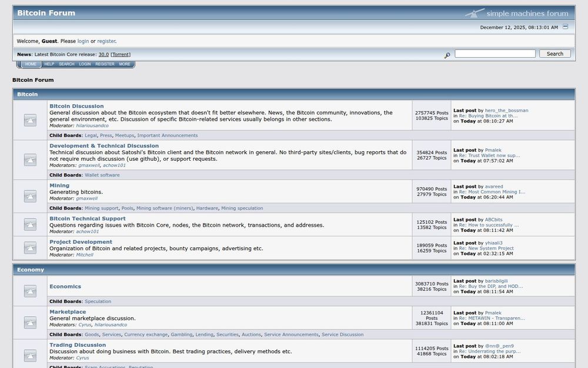
Task: Click the Bitcoin category header title
Action: [28, 94]
